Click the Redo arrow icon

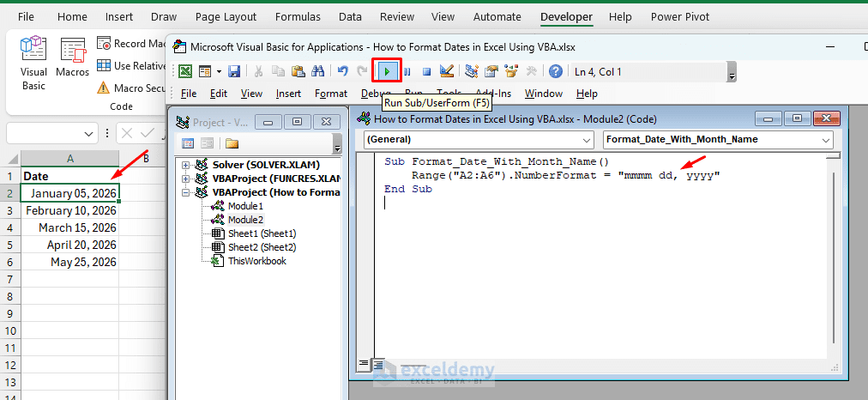(x=362, y=71)
